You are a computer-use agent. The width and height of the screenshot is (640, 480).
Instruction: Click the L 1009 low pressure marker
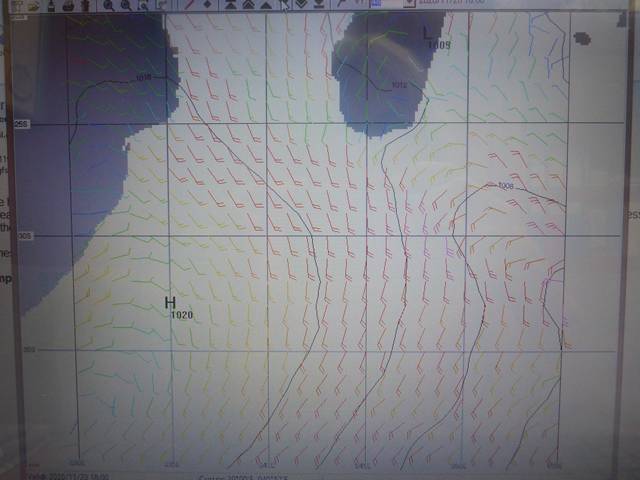click(x=432, y=37)
